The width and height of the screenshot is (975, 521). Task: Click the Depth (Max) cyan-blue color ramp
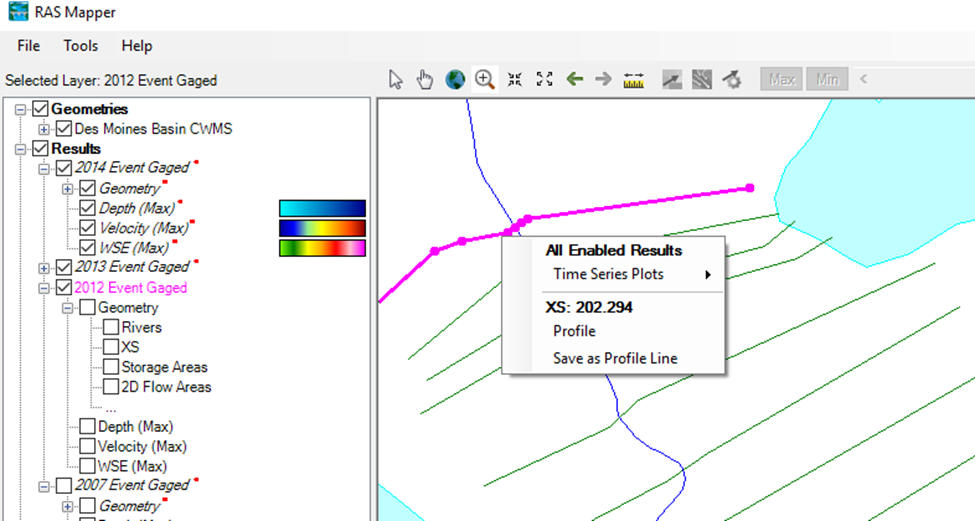click(x=322, y=208)
